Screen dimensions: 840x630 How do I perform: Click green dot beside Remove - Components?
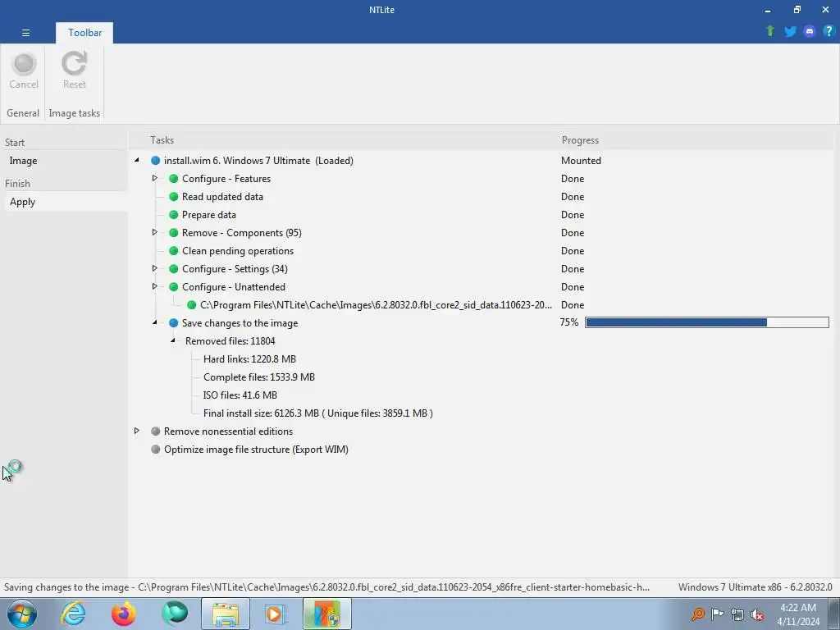(174, 232)
